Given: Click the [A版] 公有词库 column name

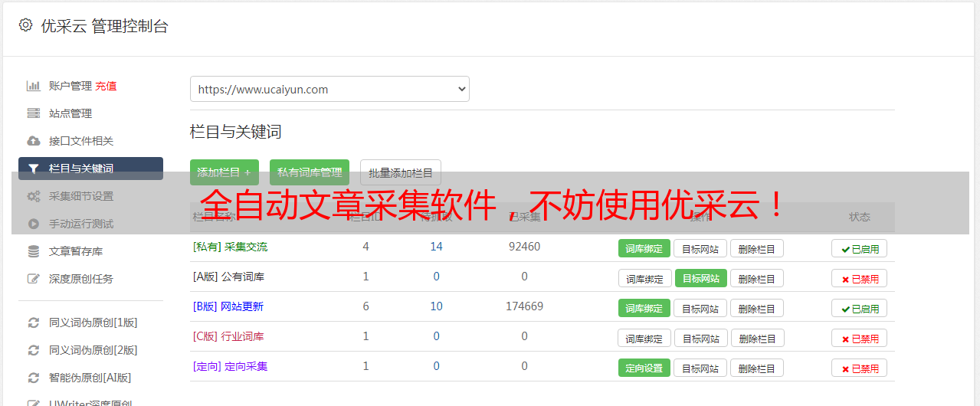Looking at the screenshot, I should click(x=228, y=277).
